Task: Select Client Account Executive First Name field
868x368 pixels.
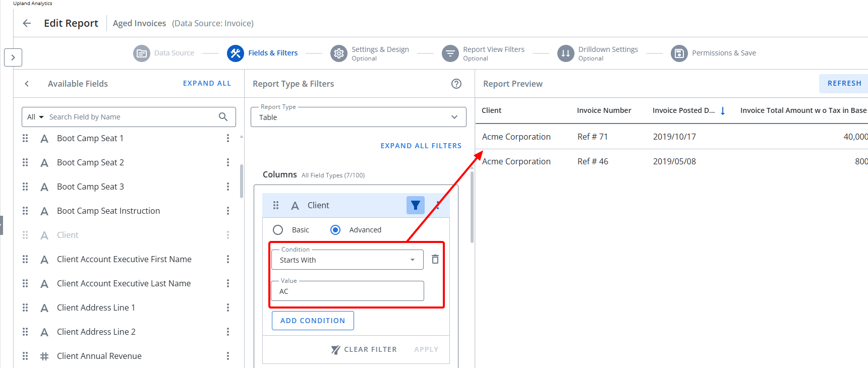Action: (x=124, y=259)
